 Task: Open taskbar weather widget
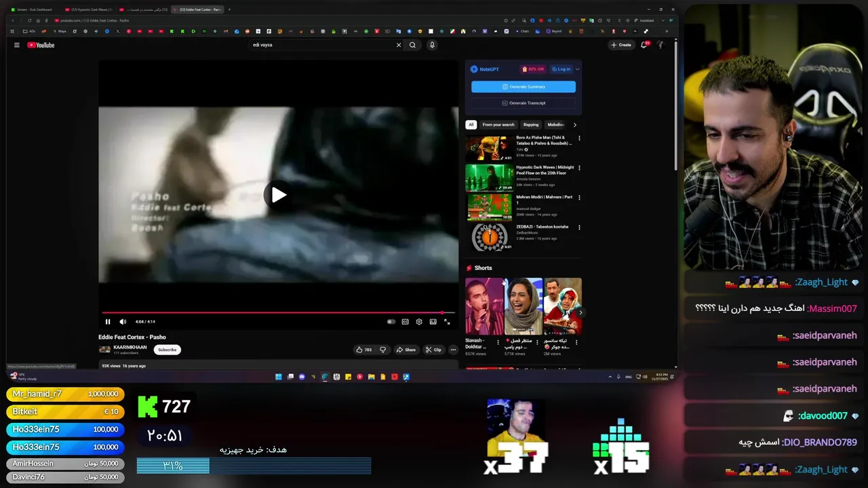(23, 377)
